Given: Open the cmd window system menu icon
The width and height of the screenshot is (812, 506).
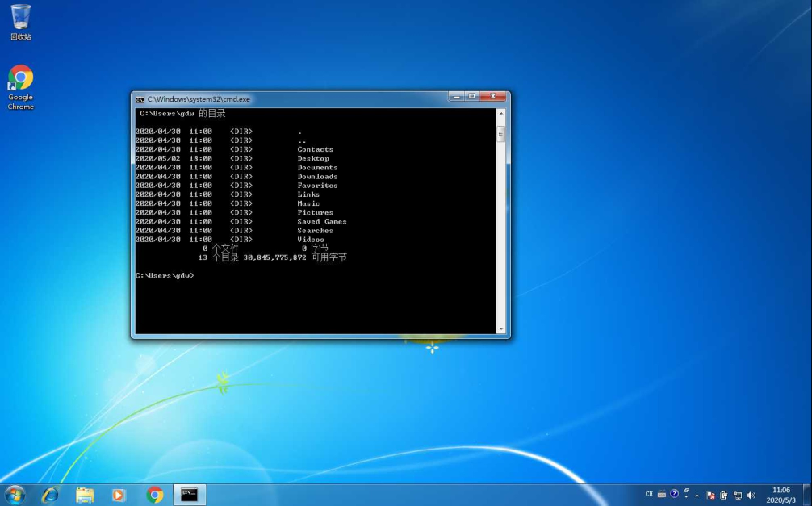Looking at the screenshot, I should point(139,99).
